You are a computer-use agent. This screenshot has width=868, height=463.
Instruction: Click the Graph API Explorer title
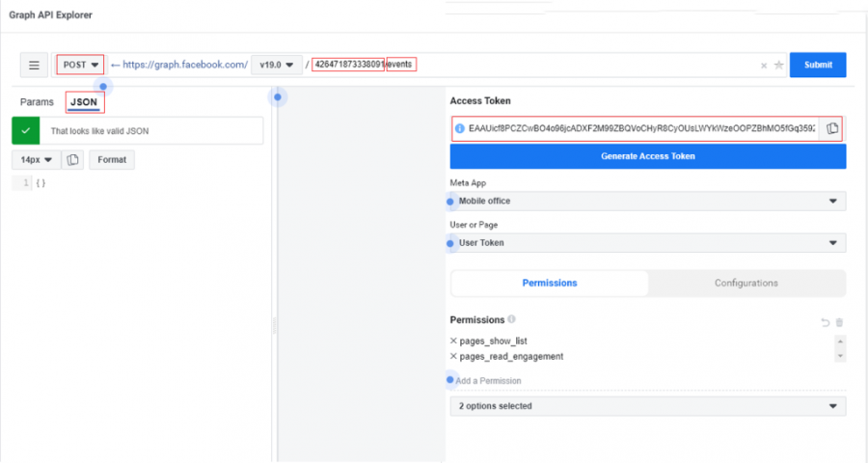click(x=50, y=15)
